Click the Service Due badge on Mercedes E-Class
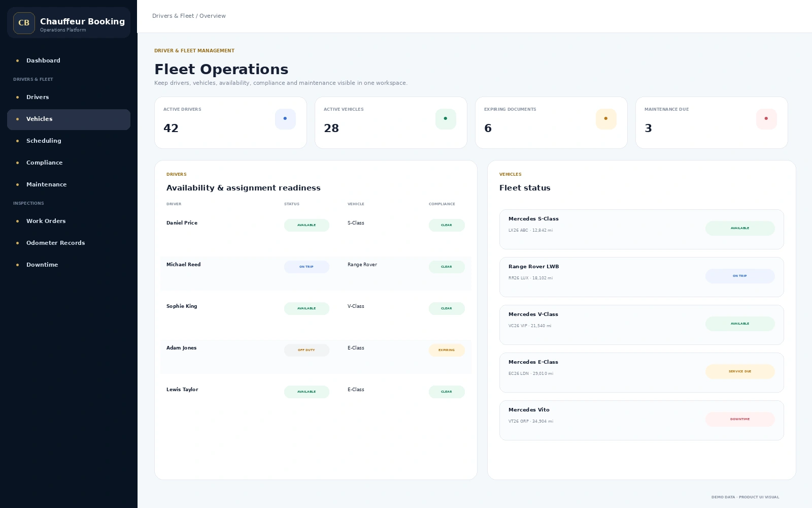This screenshot has width=812, height=508. [x=740, y=371]
